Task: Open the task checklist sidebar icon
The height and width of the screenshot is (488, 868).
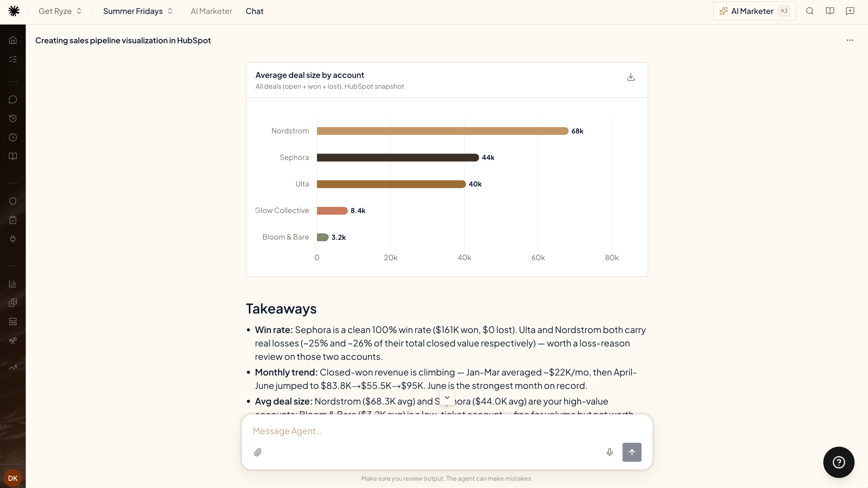Action: [x=13, y=59]
